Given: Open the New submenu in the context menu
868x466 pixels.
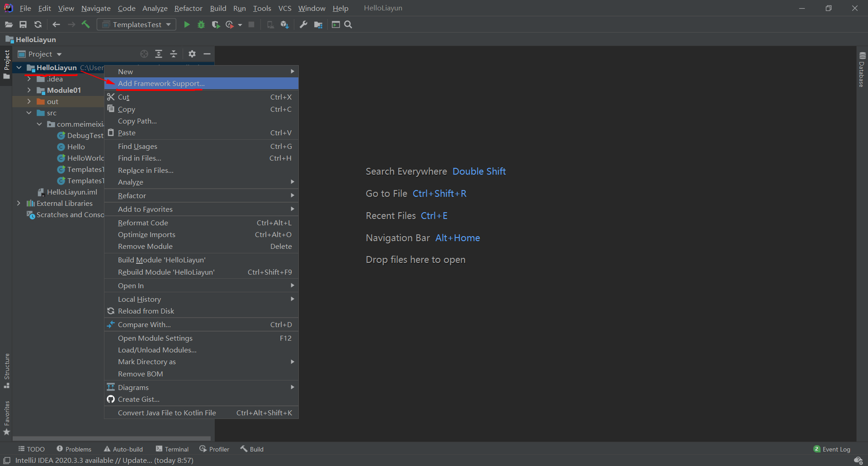Looking at the screenshot, I should point(201,71).
